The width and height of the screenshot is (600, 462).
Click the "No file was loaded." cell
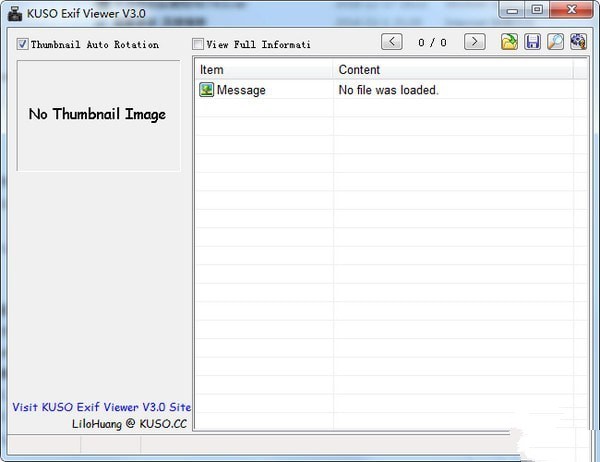388,90
